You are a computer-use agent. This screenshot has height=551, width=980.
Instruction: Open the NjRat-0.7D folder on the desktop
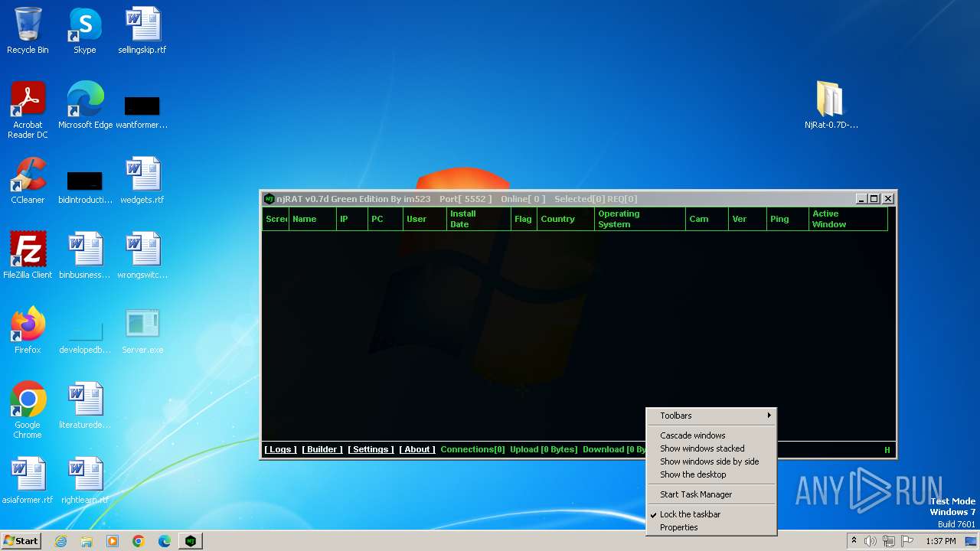click(831, 105)
